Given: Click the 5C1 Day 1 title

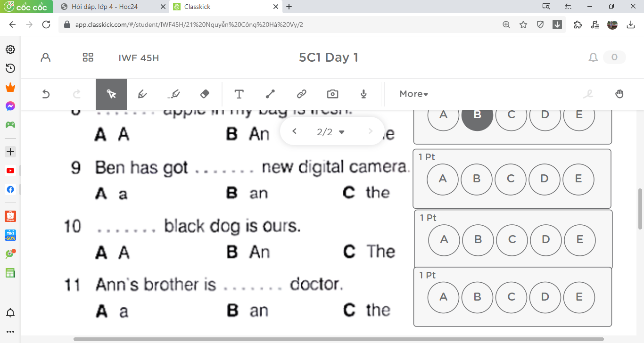Looking at the screenshot, I should tap(329, 57).
